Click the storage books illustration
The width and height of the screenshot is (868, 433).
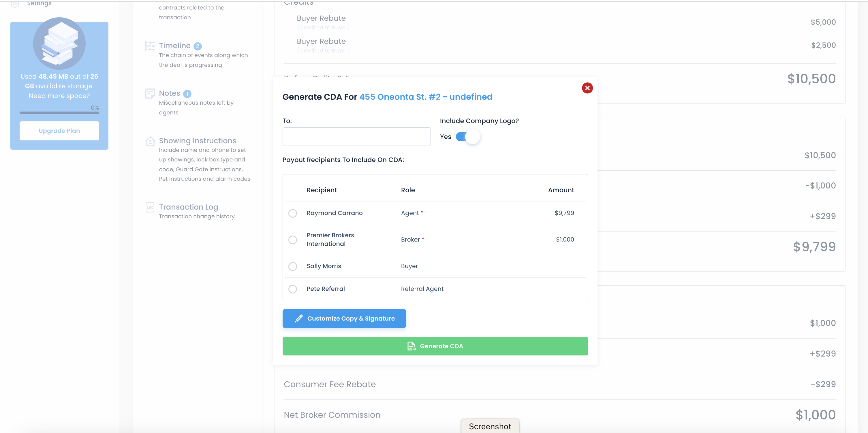click(x=59, y=44)
